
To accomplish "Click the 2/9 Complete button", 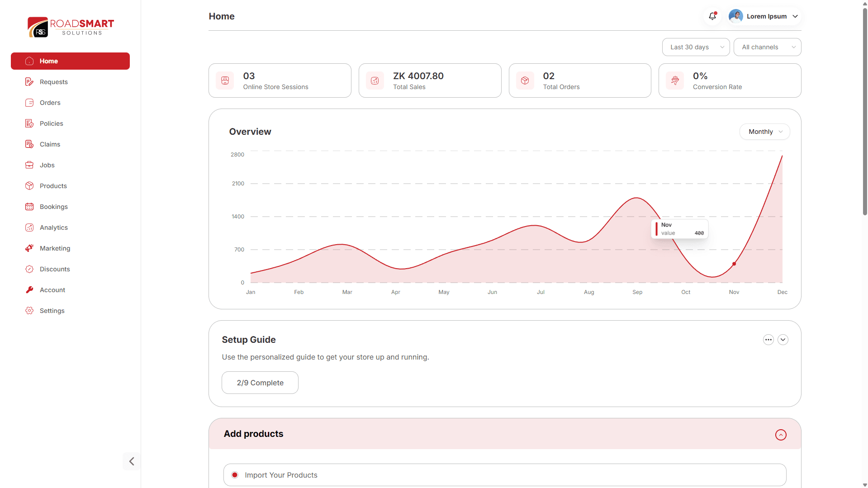I will (x=260, y=382).
